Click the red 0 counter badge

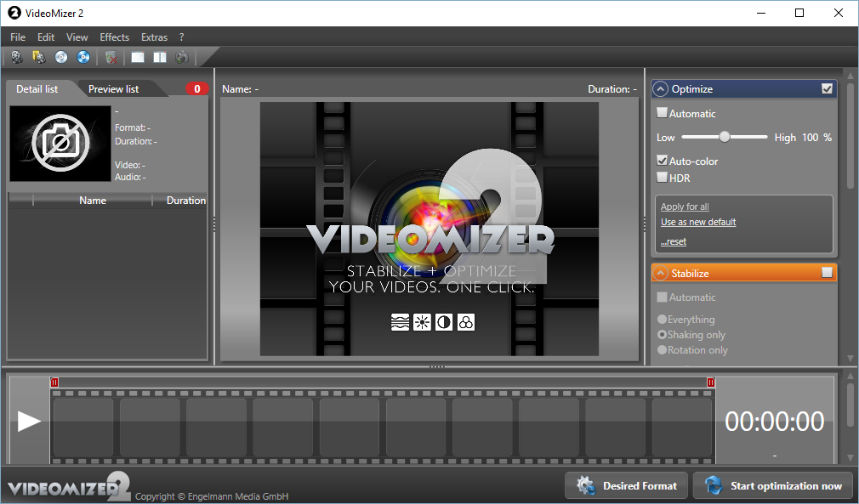coord(197,88)
